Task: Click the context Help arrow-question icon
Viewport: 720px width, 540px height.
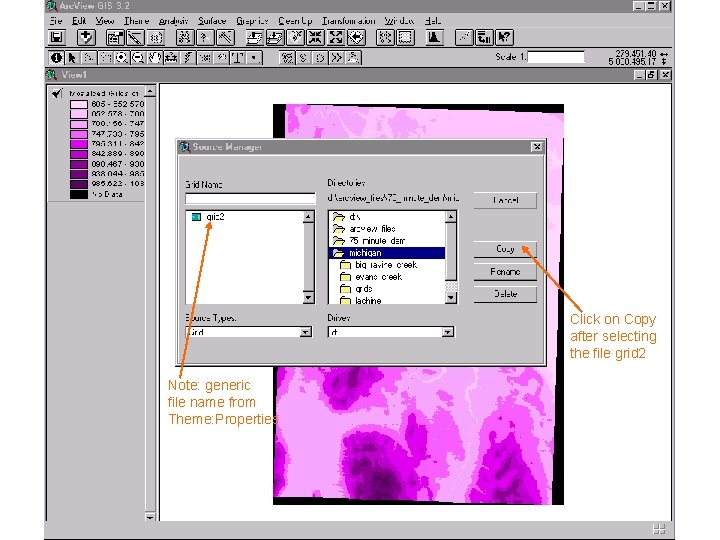Action: click(x=504, y=37)
